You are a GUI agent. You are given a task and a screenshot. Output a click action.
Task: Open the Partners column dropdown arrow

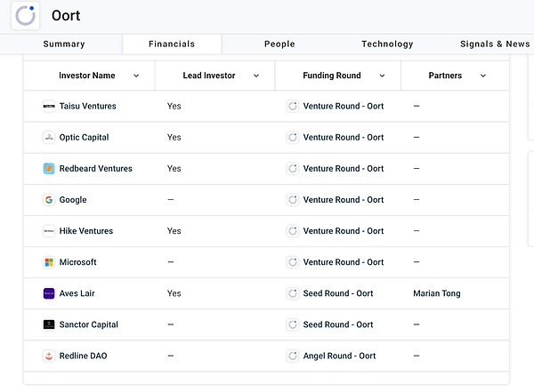click(x=483, y=76)
